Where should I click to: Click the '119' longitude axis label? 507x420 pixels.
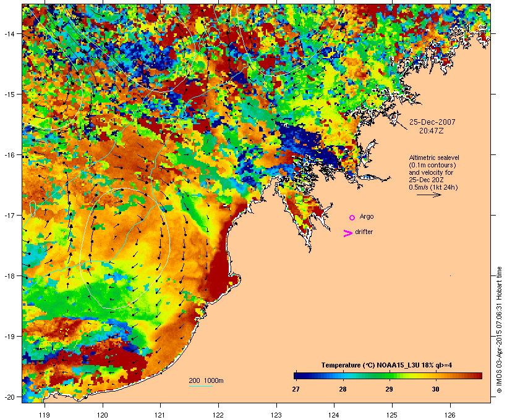(x=45, y=415)
